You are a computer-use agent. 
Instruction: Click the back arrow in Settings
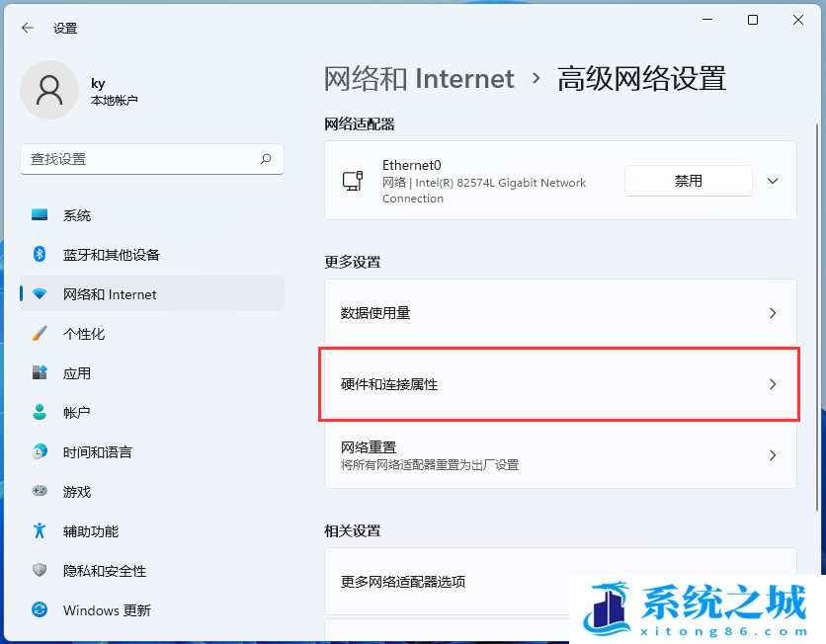[x=28, y=29]
